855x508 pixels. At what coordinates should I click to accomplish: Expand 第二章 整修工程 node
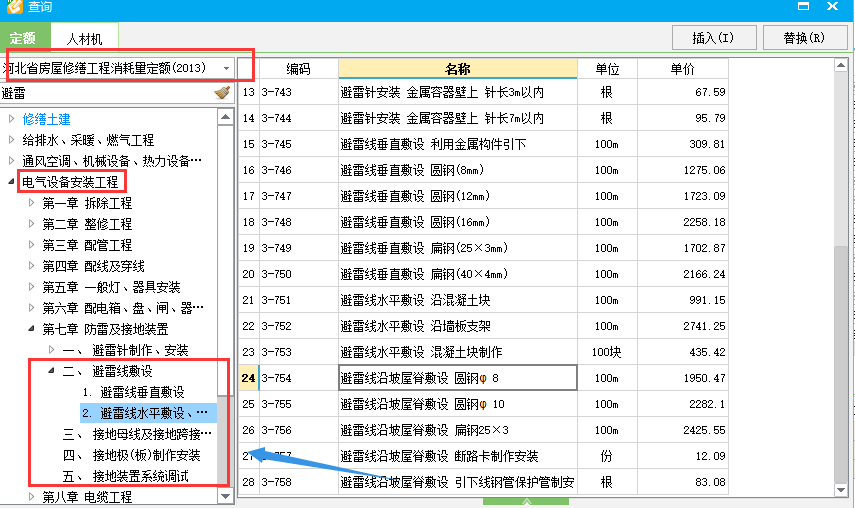pyautogui.click(x=32, y=223)
